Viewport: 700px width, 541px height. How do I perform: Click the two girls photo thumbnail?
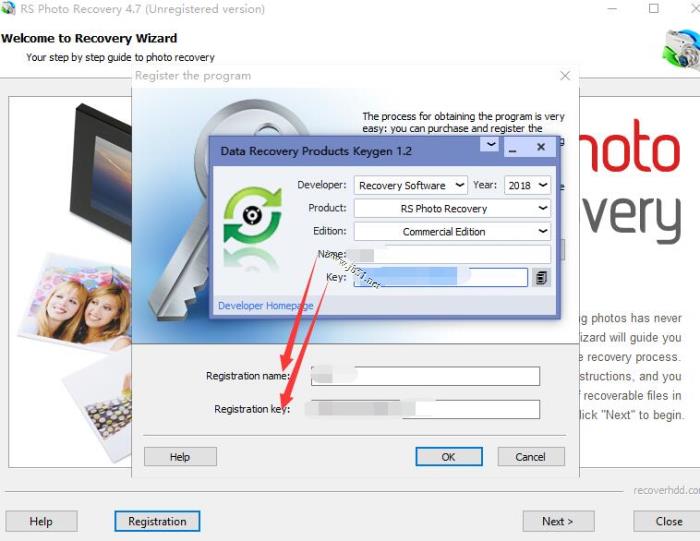76,303
